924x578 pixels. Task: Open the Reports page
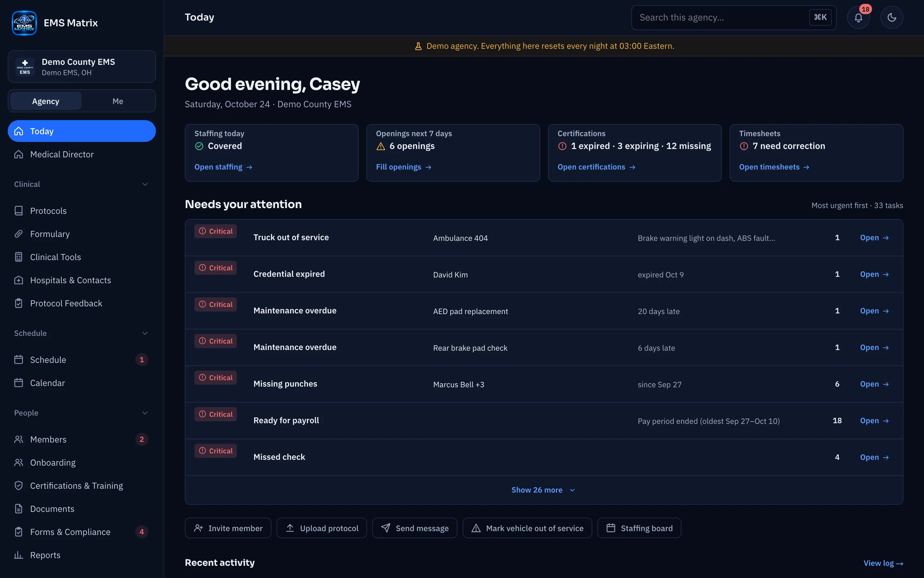pos(82,555)
